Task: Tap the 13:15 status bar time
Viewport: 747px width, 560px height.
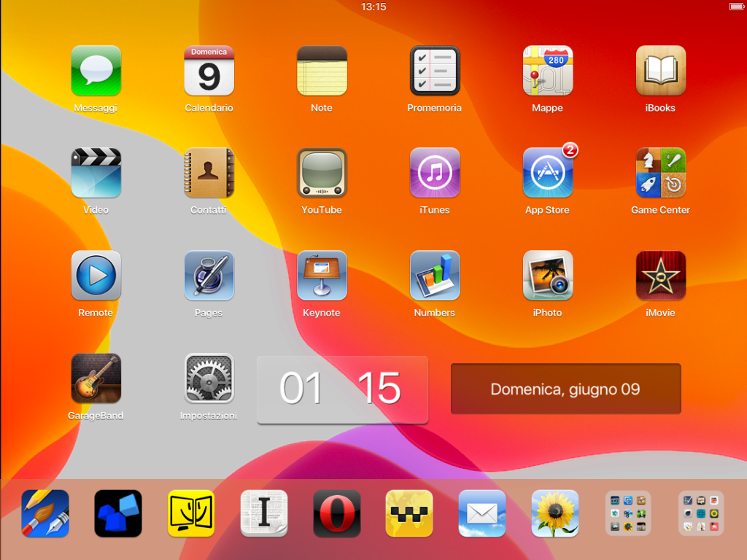Action: click(x=373, y=7)
